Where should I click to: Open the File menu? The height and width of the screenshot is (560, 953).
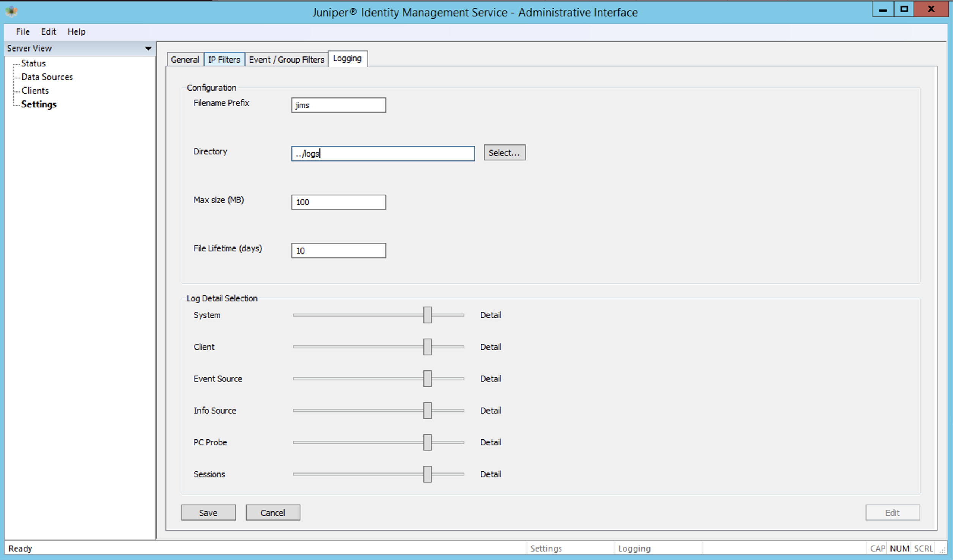point(23,31)
